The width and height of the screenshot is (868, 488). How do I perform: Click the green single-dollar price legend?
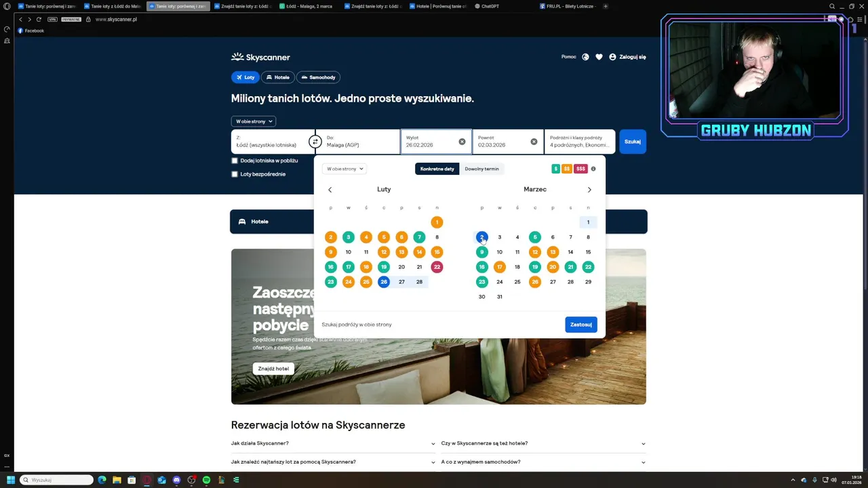(x=555, y=169)
